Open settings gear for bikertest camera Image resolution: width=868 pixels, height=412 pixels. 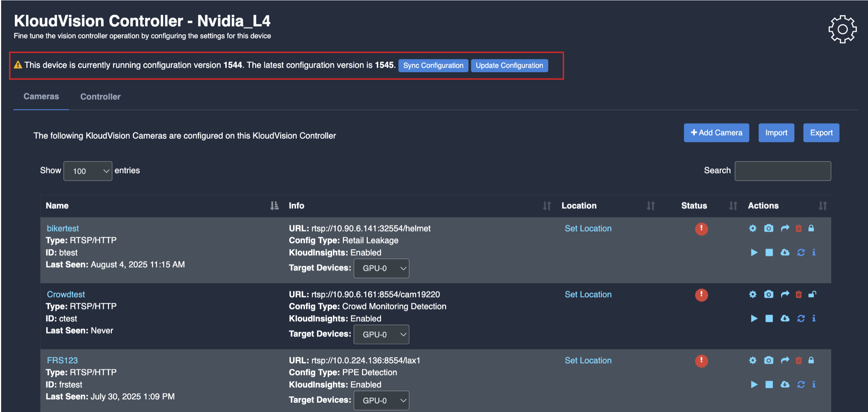click(x=753, y=228)
